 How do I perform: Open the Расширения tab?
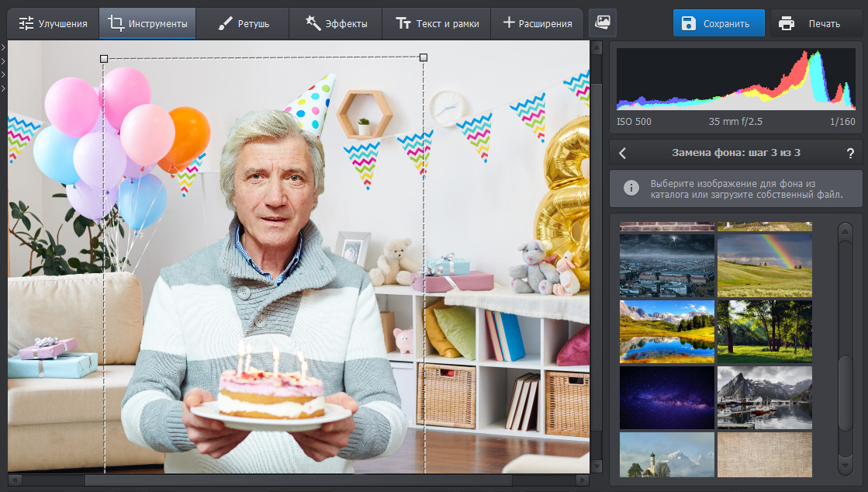click(538, 23)
